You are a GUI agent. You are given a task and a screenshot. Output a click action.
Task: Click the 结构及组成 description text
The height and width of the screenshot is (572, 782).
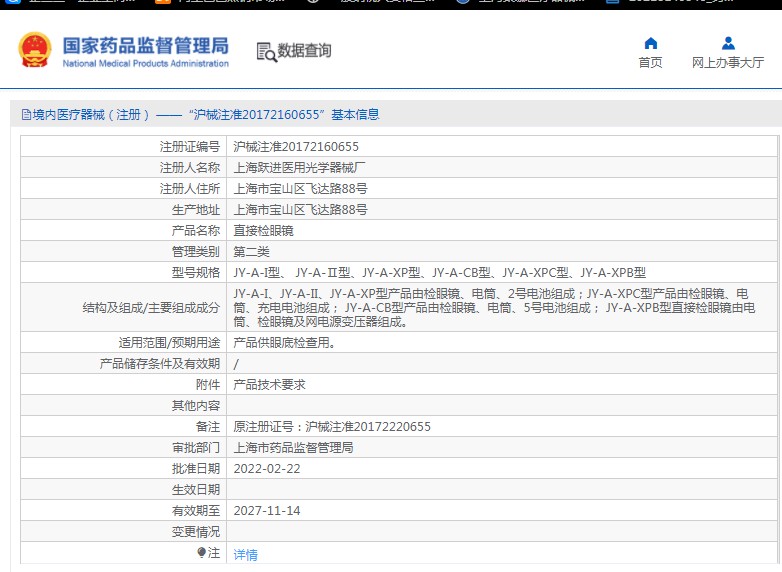pos(494,308)
